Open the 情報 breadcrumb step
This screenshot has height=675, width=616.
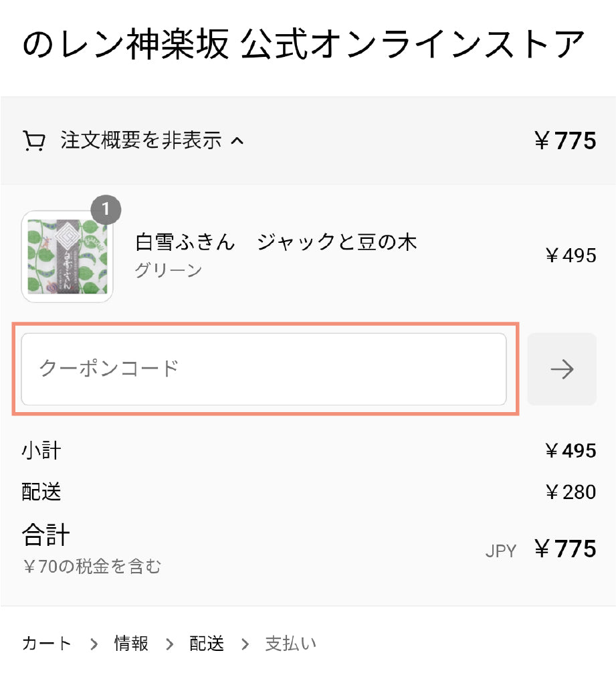pyautogui.click(x=131, y=644)
